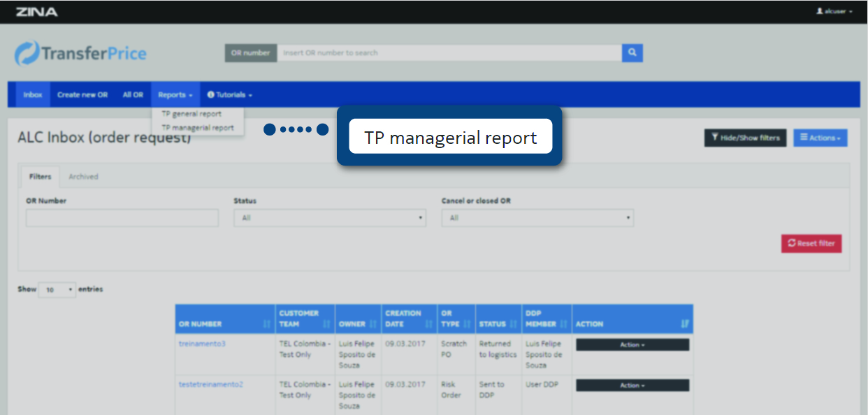Choose TP general report from menu
The image size is (868, 415).
click(191, 114)
